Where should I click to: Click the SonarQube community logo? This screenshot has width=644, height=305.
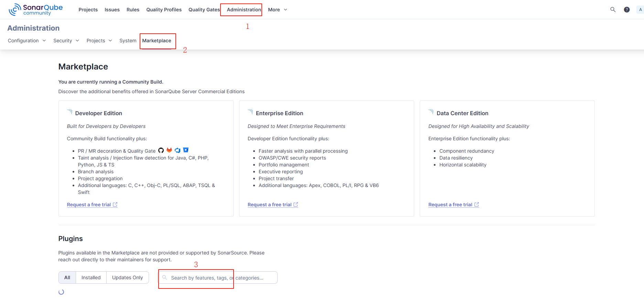point(36,10)
